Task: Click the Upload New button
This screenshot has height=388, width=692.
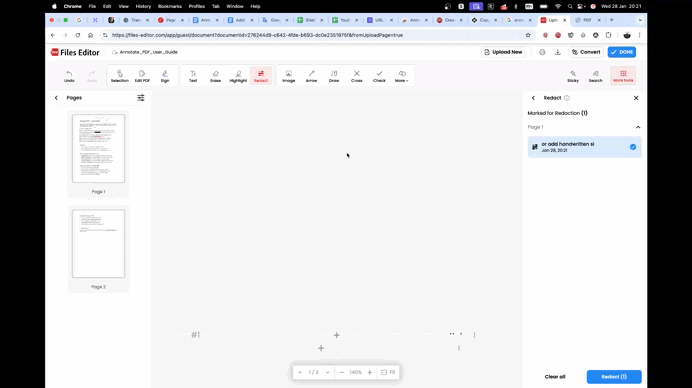Action: (x=503, y=52)
